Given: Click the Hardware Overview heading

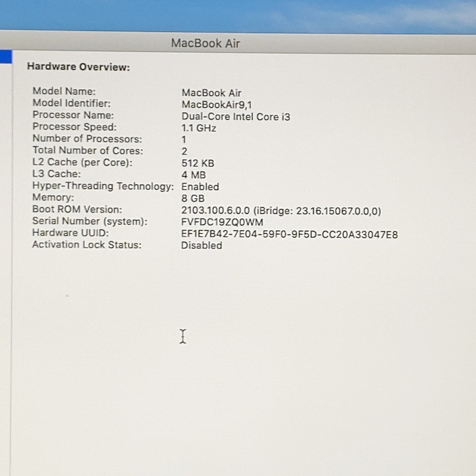Looking at the screenshot, I should 79,67.
